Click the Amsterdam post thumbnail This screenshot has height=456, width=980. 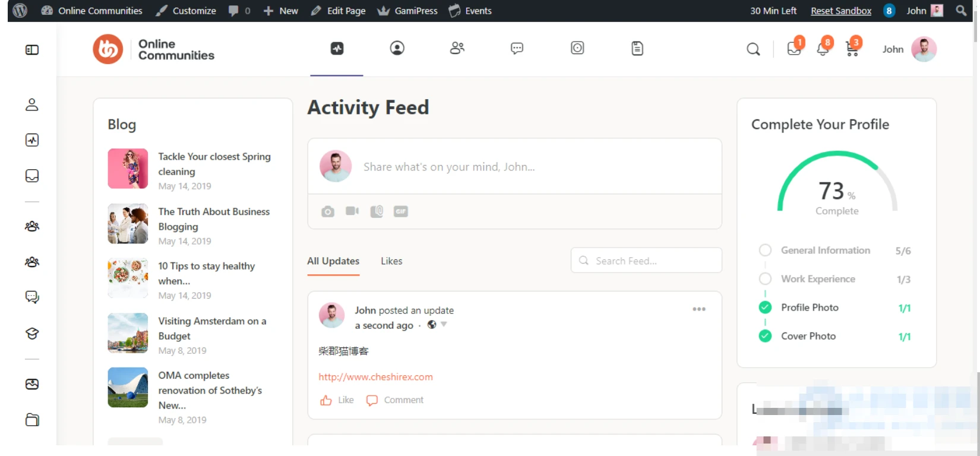(x=128, y=333)
